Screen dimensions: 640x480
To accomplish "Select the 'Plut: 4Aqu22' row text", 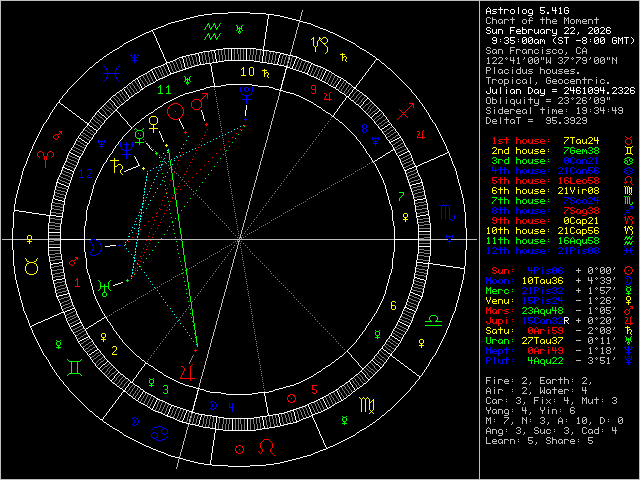I will [x=524, y=360].
